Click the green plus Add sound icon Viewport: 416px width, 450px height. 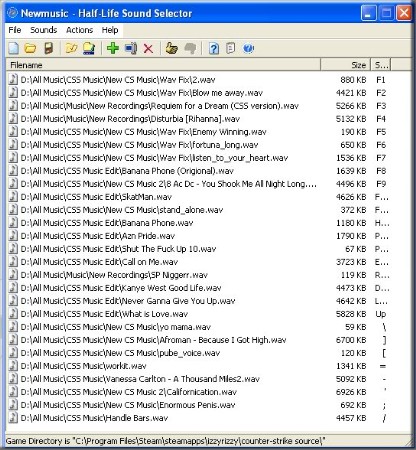113,48
